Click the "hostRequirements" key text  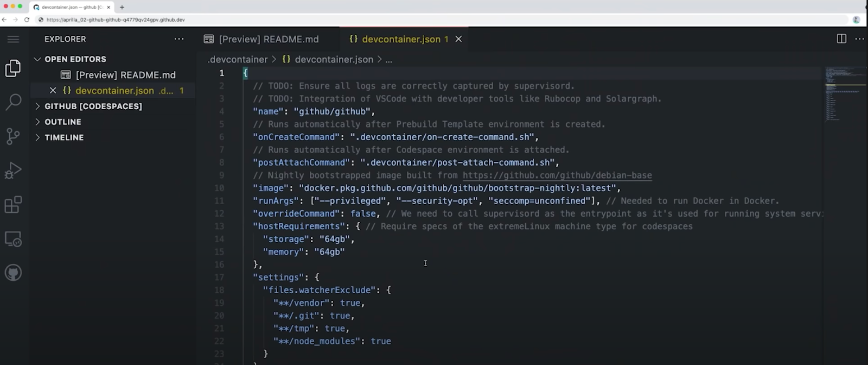point(299,226)
